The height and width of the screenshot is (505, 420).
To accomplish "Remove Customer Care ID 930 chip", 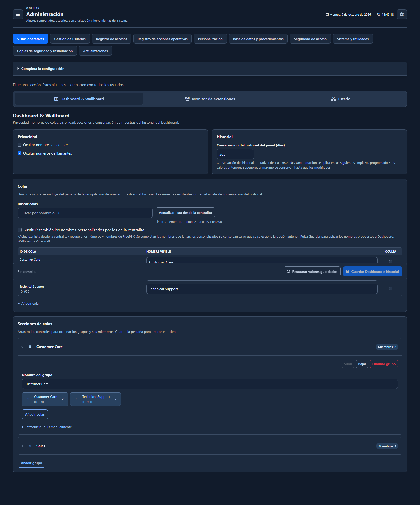I will [63, 399].
